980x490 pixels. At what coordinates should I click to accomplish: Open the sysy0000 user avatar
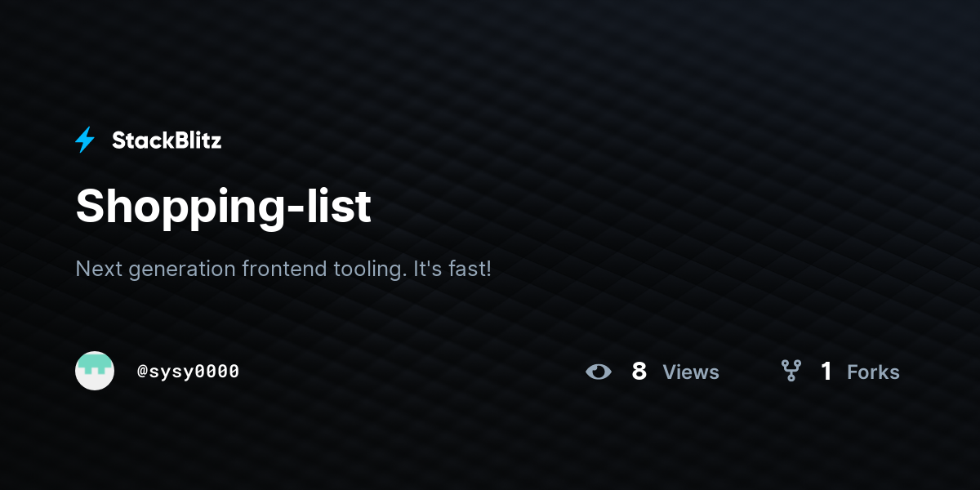(95, 371)
